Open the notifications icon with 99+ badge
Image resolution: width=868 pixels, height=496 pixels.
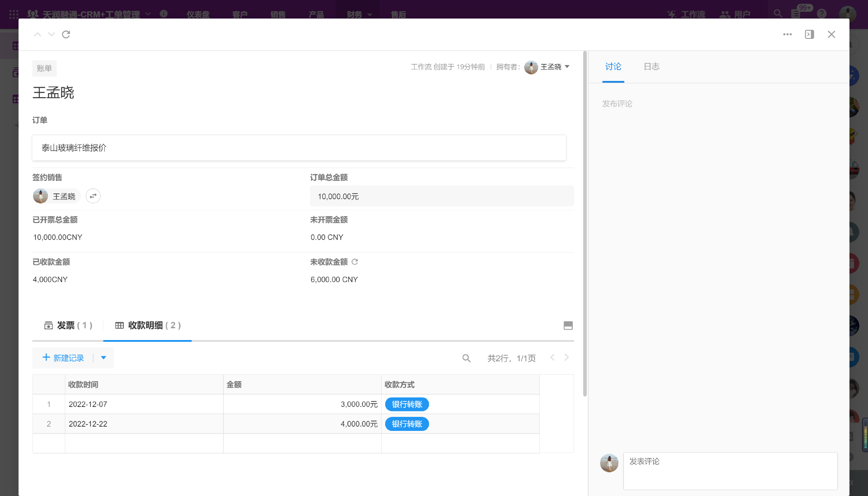click(797, 14)
